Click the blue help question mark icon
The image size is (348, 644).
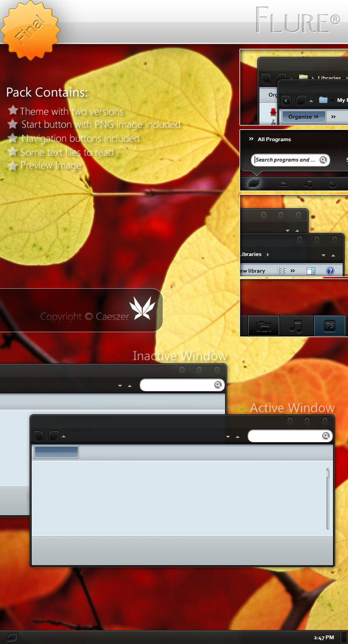pos(329,271)
